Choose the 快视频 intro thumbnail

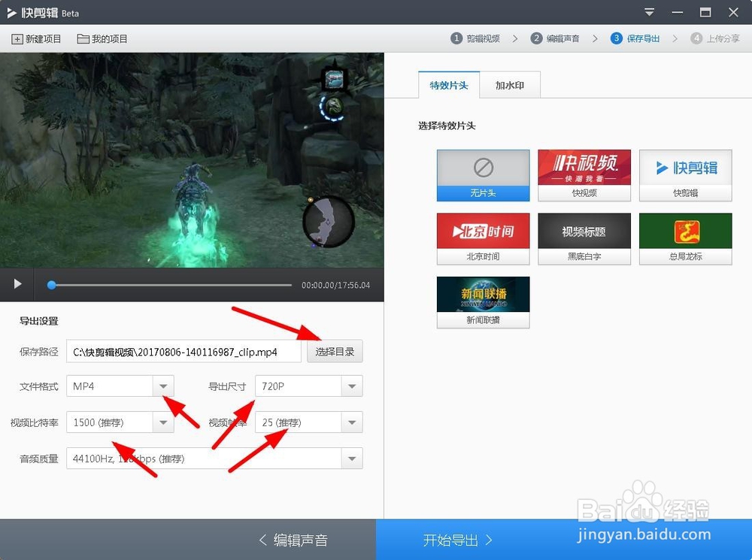coord(584,175)
